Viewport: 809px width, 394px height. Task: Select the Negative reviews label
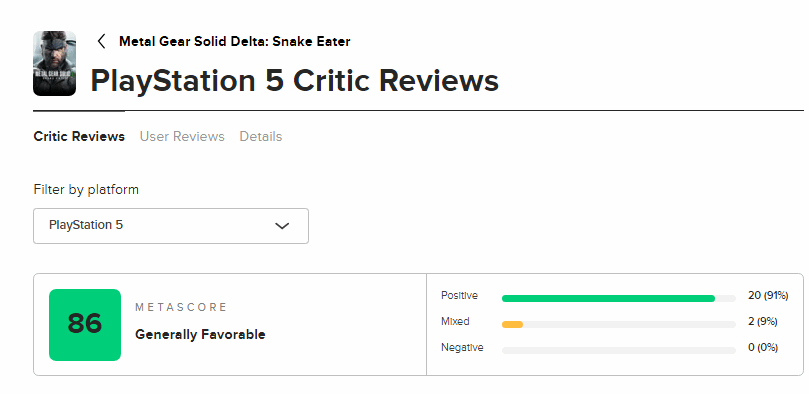point(462,348)
